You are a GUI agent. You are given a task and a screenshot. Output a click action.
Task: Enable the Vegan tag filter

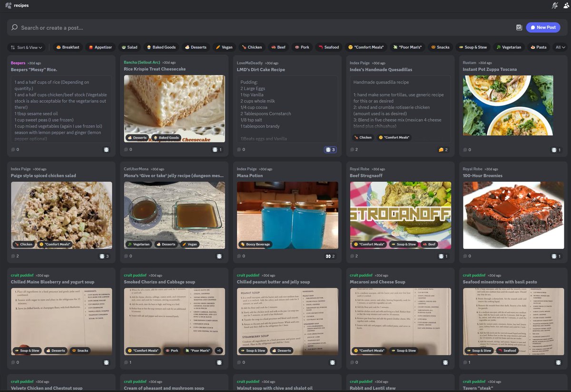[224, 47]
